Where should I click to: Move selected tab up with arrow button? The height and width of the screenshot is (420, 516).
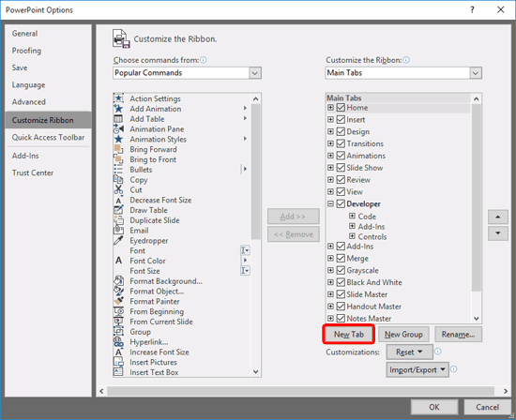(497, 217)
